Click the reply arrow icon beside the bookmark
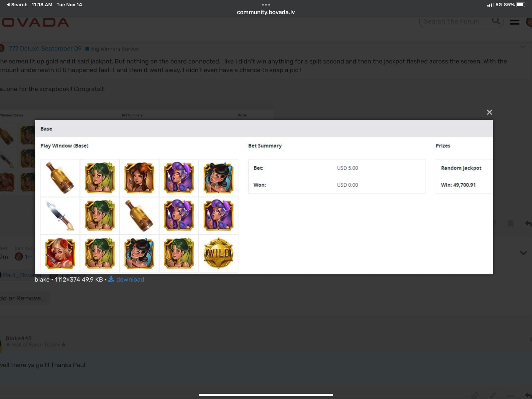The height and width of the screenshot is (399, 532). [x=528, y=223]
